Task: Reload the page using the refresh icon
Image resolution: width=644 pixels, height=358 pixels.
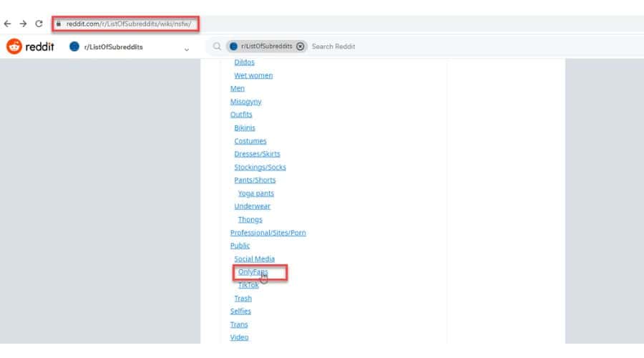Action: point(39,24)
